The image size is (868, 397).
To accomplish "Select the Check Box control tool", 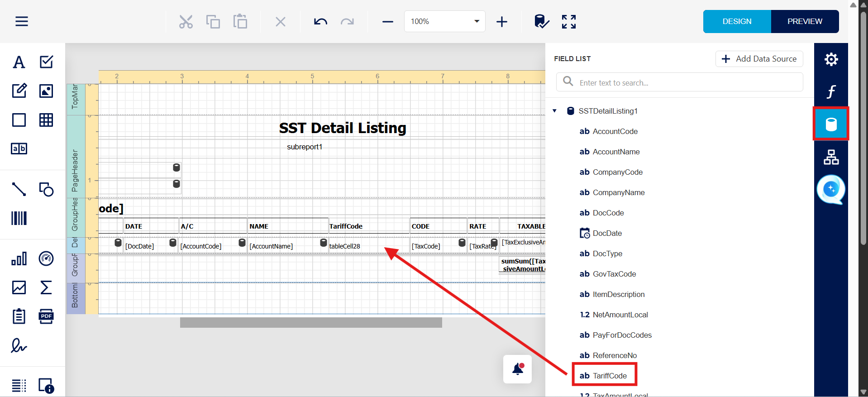I will coord(46,62).
